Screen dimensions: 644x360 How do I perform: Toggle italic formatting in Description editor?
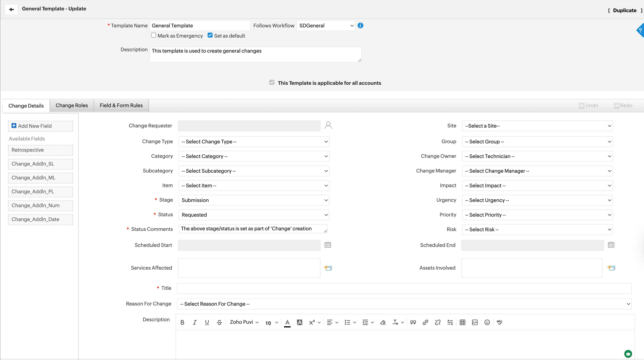(194, 322)
